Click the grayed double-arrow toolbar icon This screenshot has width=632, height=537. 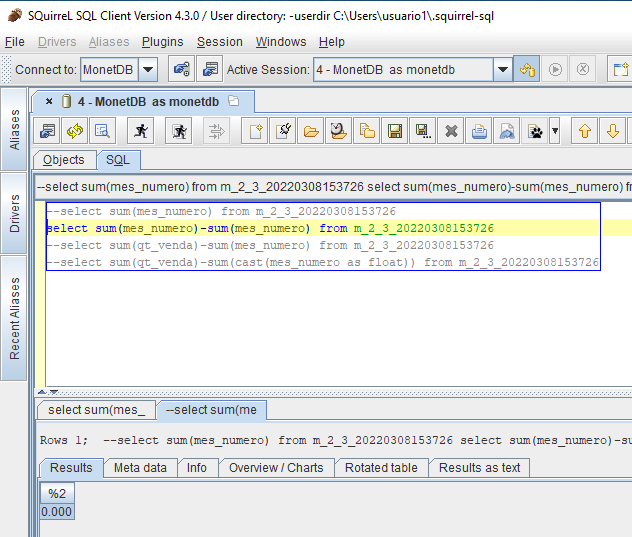pyautogui.click(x=216, y=131)
